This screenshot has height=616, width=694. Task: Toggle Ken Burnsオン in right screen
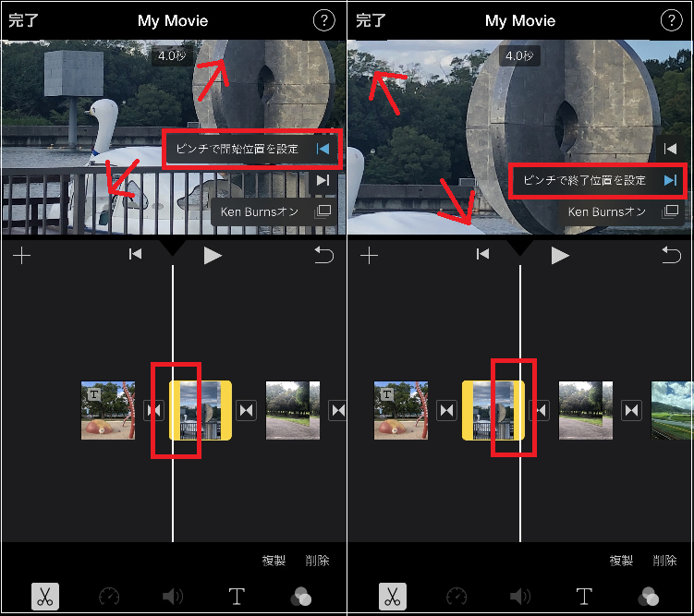622,211
